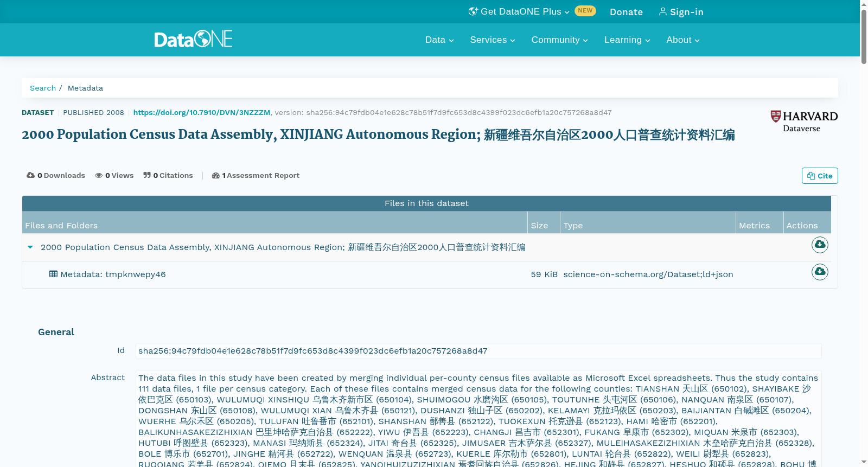Click the PUBLISHED 2008 label
The image size is (868, 467).
[93, 112]
